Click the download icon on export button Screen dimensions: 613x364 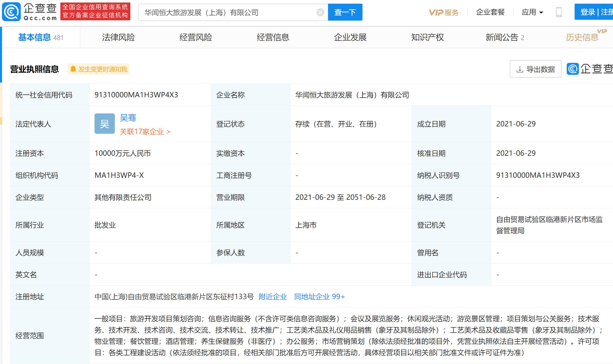click(x=520, y=69)
